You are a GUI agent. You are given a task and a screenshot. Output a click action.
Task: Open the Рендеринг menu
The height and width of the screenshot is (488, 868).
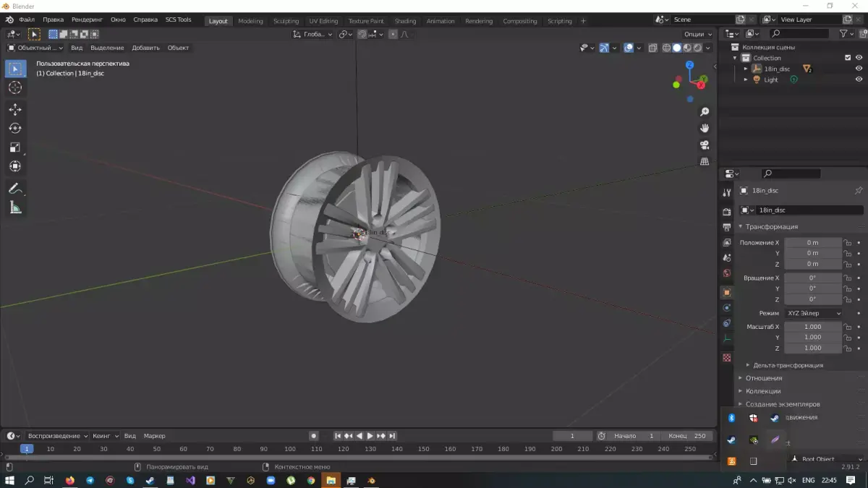coord(87,20)
